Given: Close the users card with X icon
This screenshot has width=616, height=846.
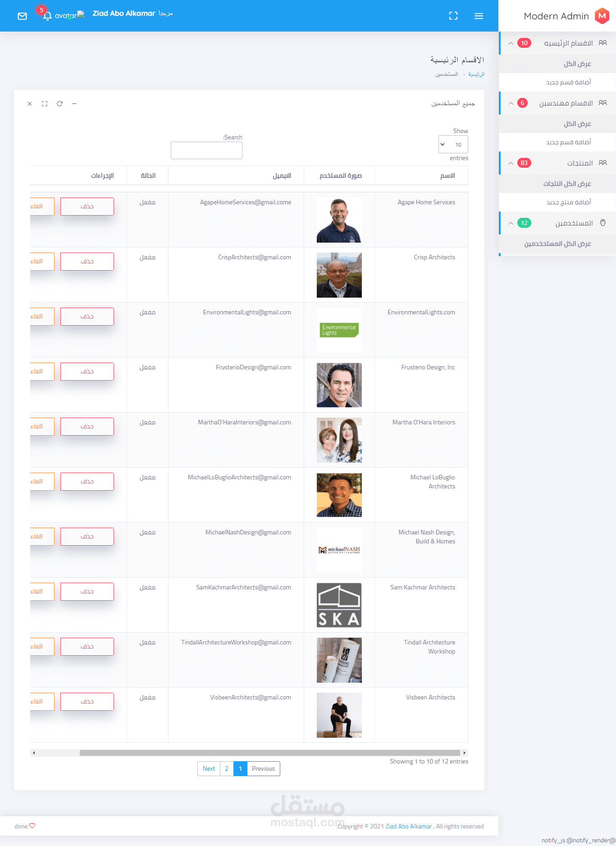Looking at the screenshot, I should (30, 104).
